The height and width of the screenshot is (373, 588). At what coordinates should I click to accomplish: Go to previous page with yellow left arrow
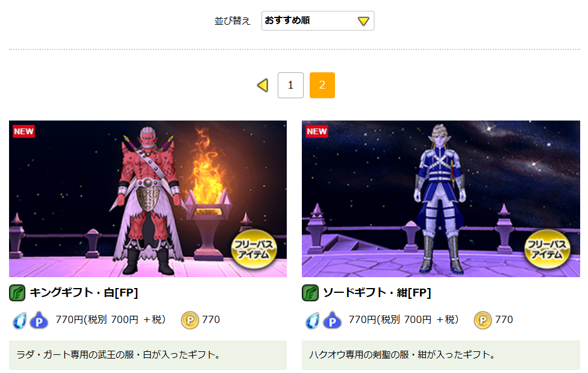(x=263, y=85)
